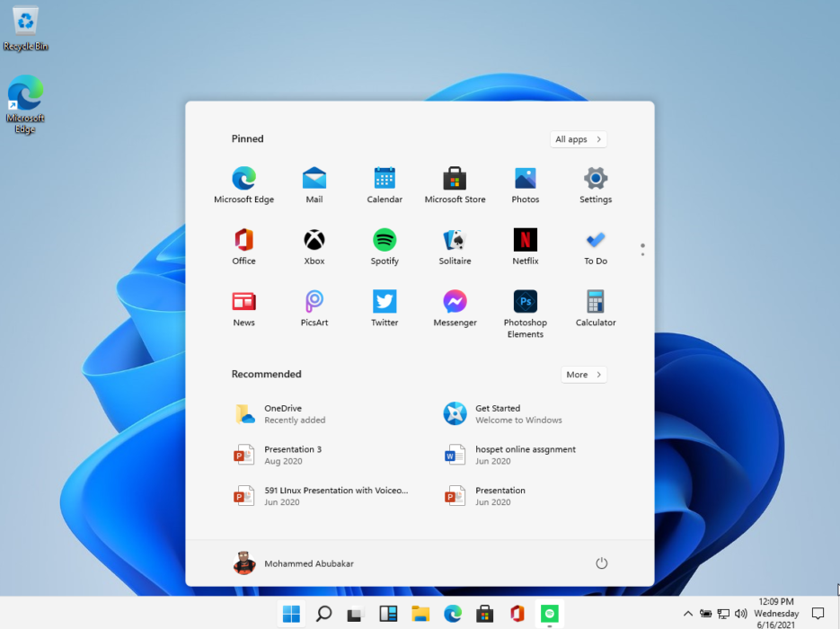Open Search from the taskbar
Image resolution: width=840 pixels, height=629 pixels.
[323, 614]
